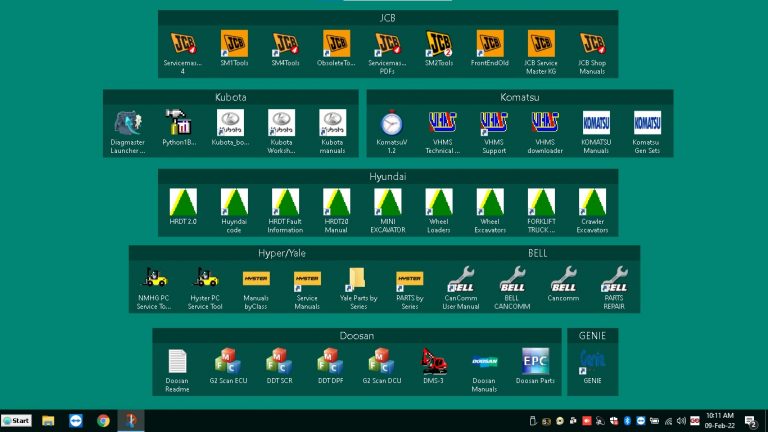The height and width of the screenshot is (432, 768).
Task: Open the Yale Parts by Series folder
Action: (357, 280)
